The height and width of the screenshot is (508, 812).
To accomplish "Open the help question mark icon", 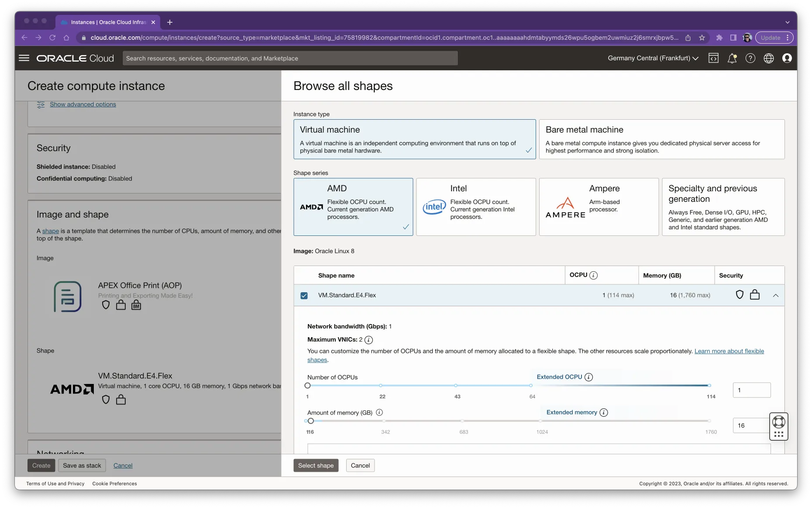I will click(750, 58).
